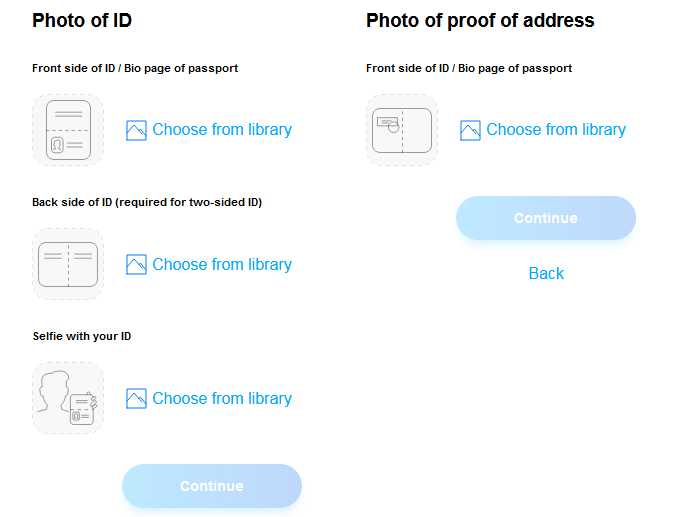Click the front side of ID placeholder illustration

68,130
